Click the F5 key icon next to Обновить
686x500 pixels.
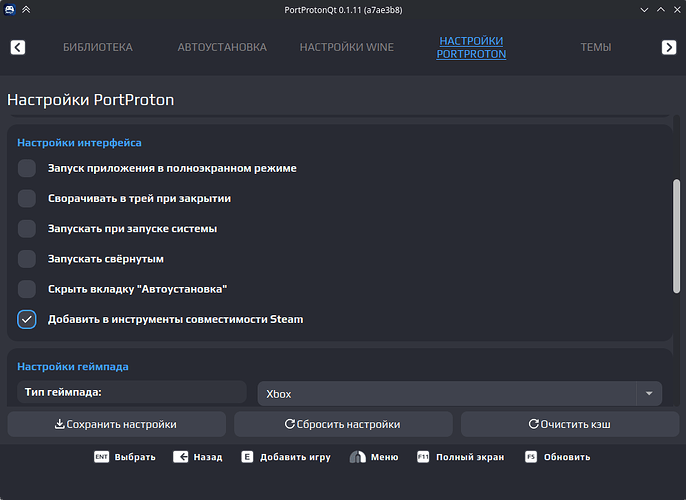coord(531,457)
